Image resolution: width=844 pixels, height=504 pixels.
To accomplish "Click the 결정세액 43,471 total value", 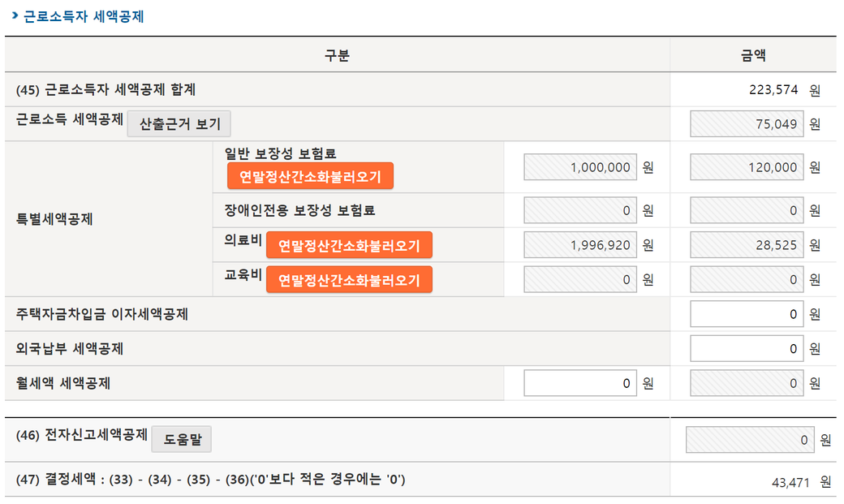I will [790, 482].
